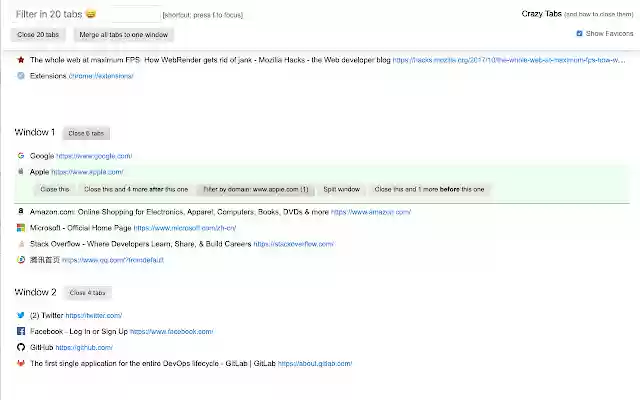Click the GitHub octocat favicon
The image size is (640, 400).
pyautogui.click(x=20, y=347)
